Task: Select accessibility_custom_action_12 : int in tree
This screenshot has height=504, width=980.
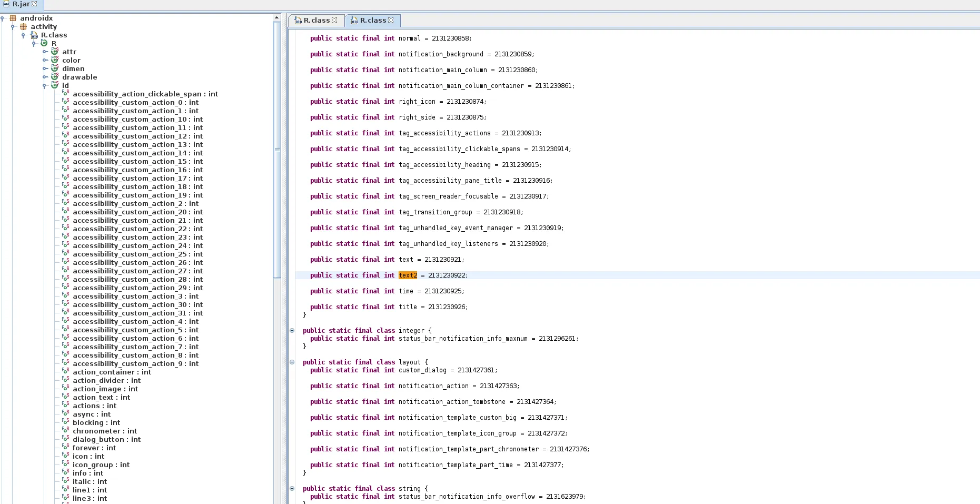Action: (137, 136)
